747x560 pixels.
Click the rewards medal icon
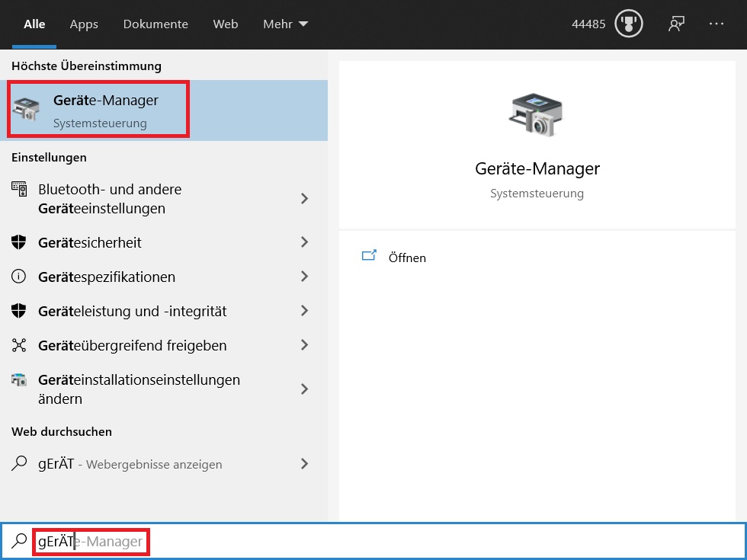(x=629, y=24)
